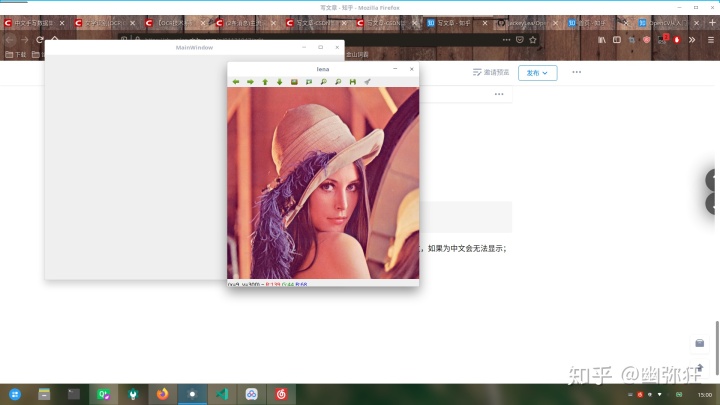Pan the lena image right

pyautogui.click(x=250, y=82)
